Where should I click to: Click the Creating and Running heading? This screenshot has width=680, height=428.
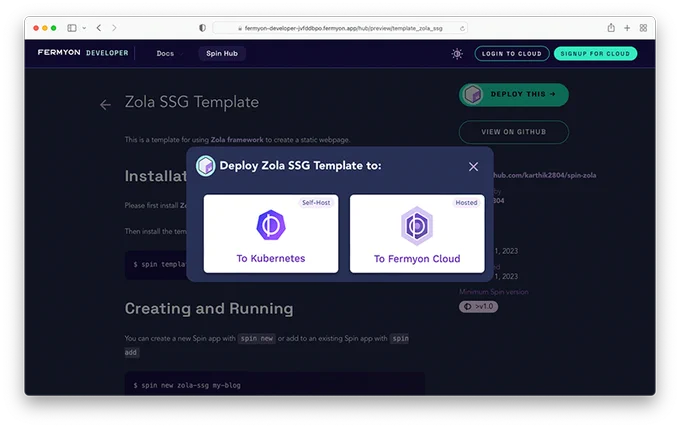click(209, 308)
